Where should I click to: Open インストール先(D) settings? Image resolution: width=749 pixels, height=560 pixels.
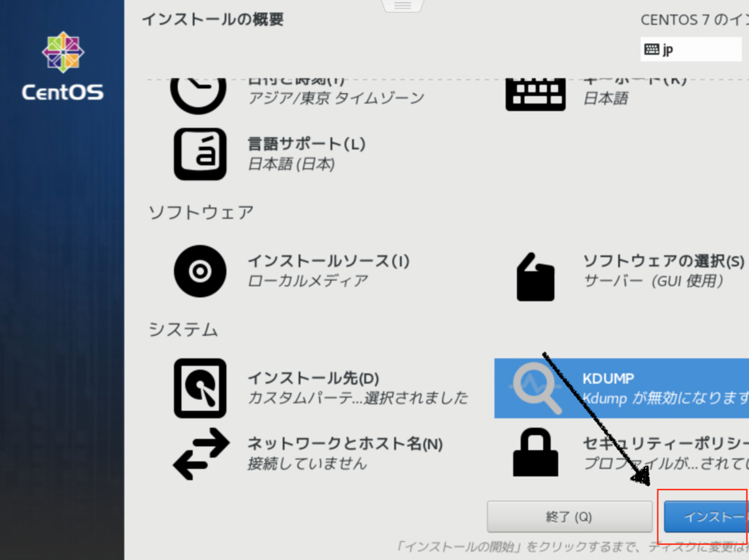(313, 378)
